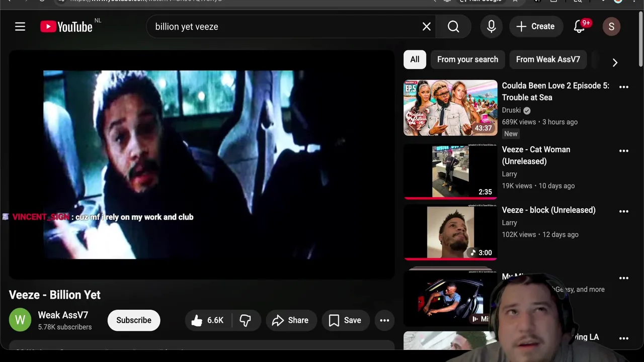This screenshot has height=362, width=644.
Task: Open Weak AssV7 channel name
Action: pos(63,315)
